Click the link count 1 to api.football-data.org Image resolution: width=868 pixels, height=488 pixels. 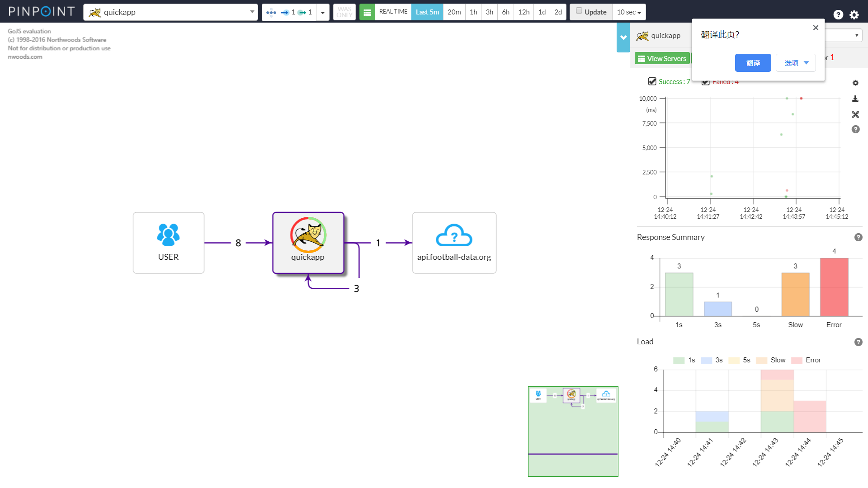coord(378,243)
